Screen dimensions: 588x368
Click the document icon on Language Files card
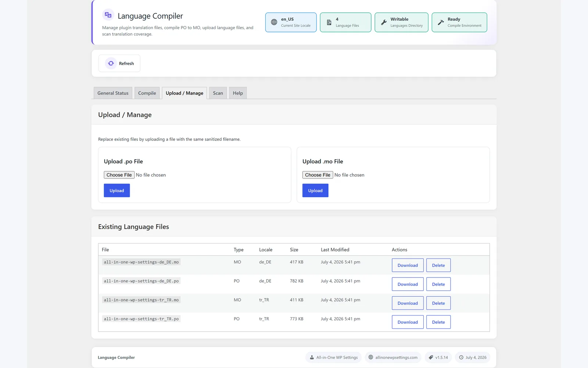pyautogui.click(x=329, y=22)
